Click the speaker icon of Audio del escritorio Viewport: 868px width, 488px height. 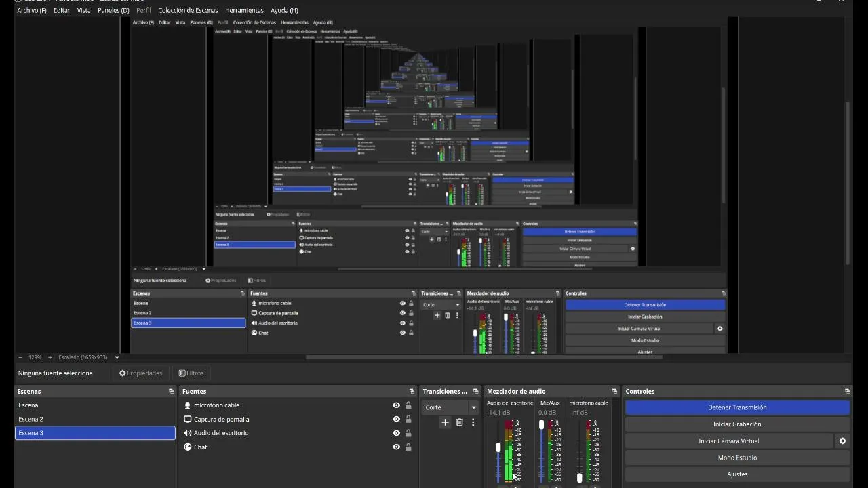click(188, 433)
